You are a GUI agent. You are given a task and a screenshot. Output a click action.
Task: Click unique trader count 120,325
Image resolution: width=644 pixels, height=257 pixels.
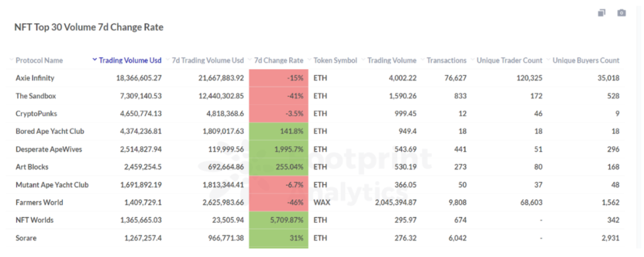click(530, 78)
